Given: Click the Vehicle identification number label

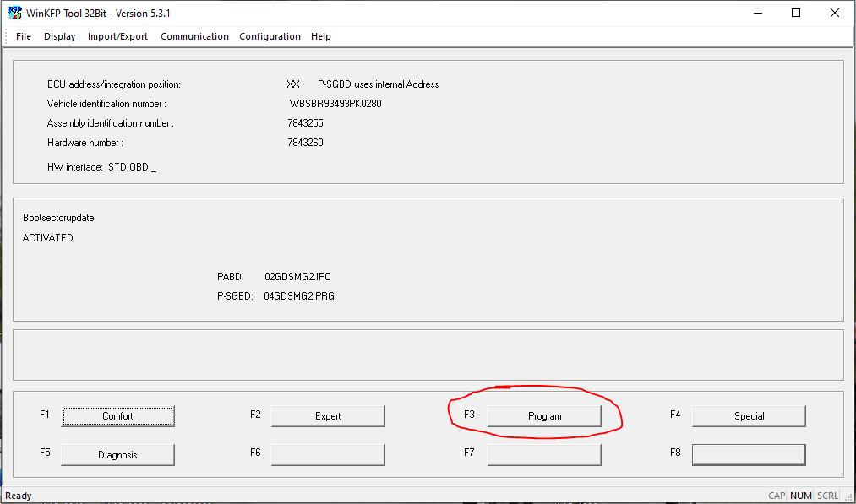Looking at the screenshot, I should tap(106, 104).
